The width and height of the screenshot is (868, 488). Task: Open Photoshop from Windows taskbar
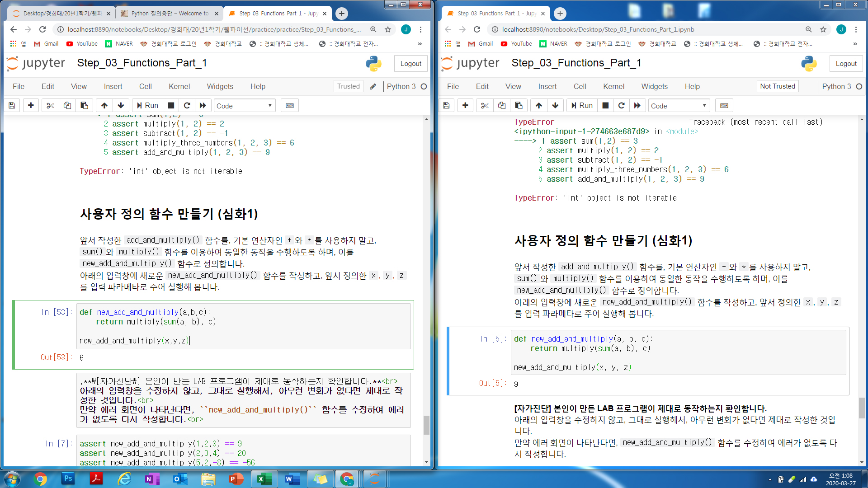pyautogui.click(x=68, y=479)
